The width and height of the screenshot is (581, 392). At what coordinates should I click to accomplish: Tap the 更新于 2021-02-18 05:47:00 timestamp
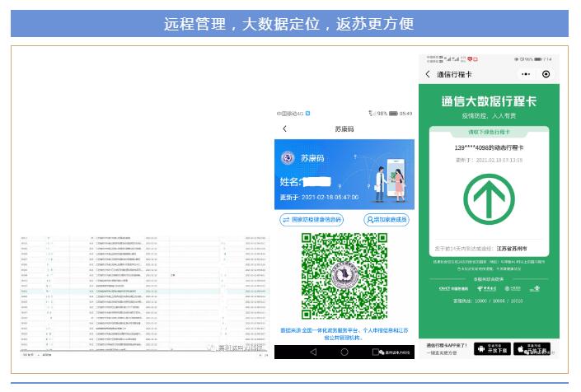point(319,198)
